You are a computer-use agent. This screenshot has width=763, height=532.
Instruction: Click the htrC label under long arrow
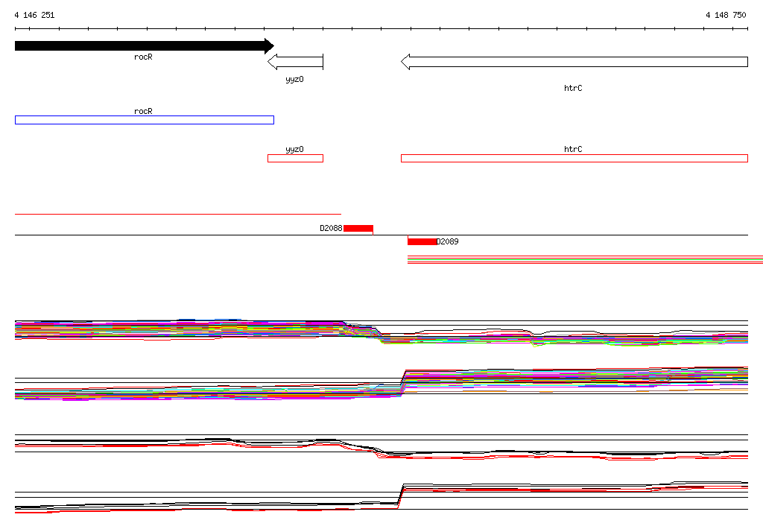pyautogui.click(x=573, y=88)
